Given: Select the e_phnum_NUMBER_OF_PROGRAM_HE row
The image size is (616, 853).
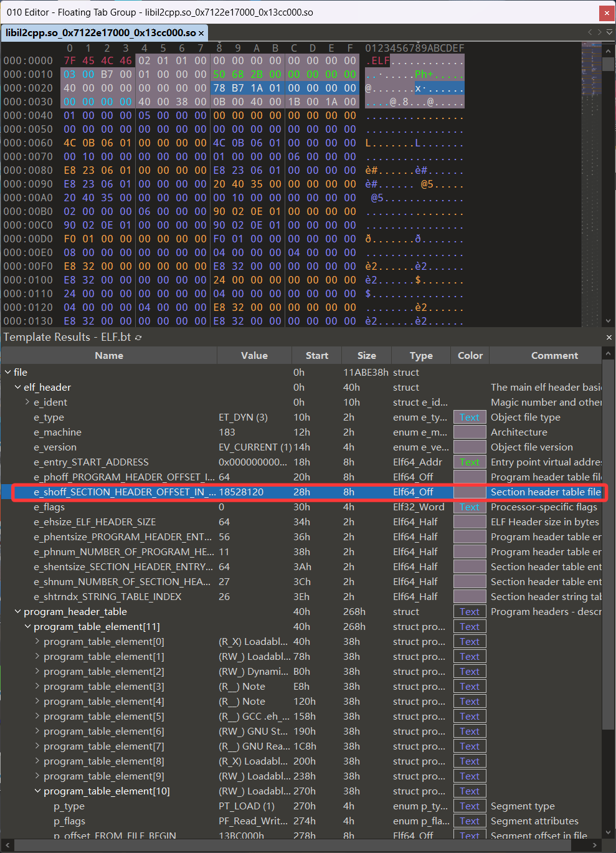Looking at the screenshot, I should pos(301,551).
